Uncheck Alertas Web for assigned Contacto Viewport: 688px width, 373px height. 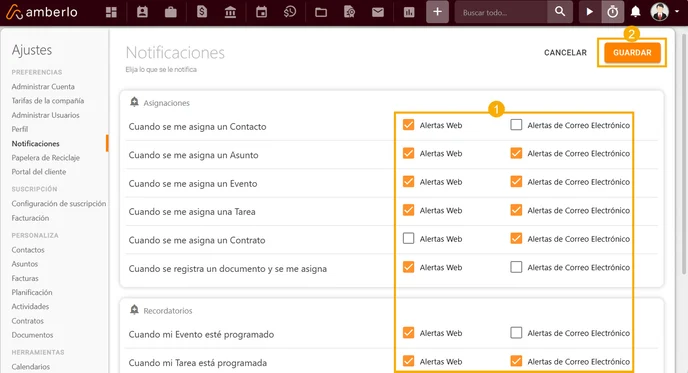coord(408,125)
